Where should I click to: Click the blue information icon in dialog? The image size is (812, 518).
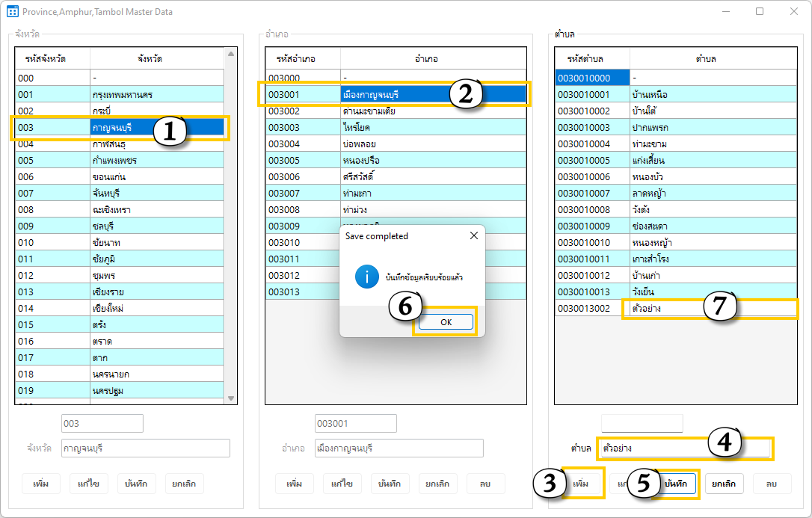[x=366, y=277]
